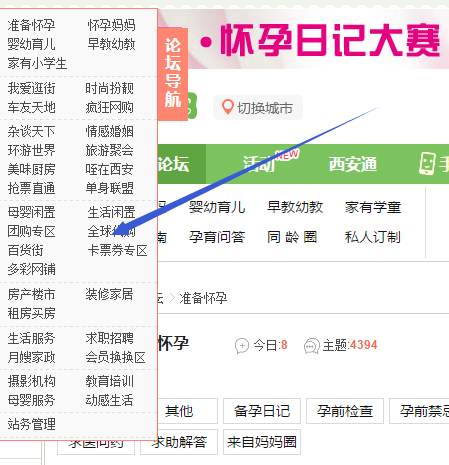
Task: Click the 主题 chat bubble icon
Action: [312, 346]
